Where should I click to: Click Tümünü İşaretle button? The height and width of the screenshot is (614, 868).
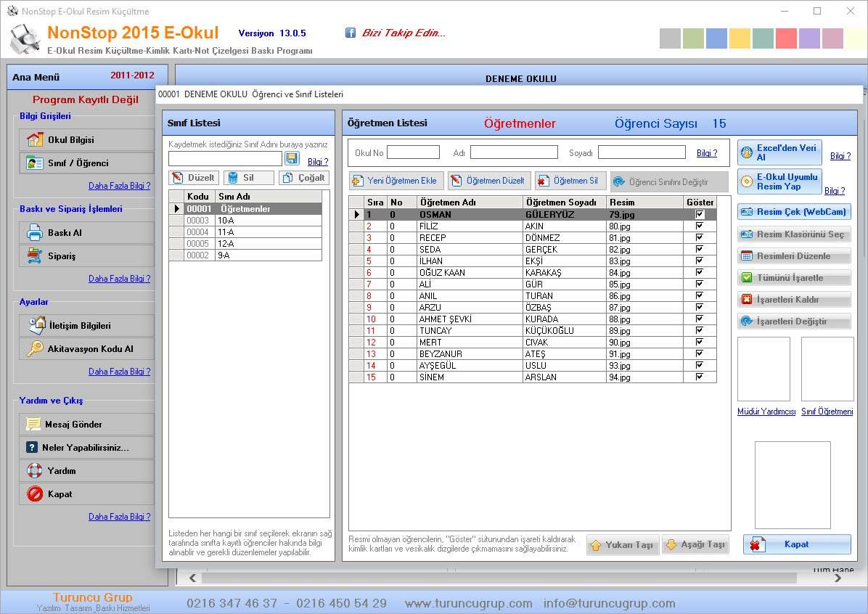pyautogui.click(x=794, y=278)
